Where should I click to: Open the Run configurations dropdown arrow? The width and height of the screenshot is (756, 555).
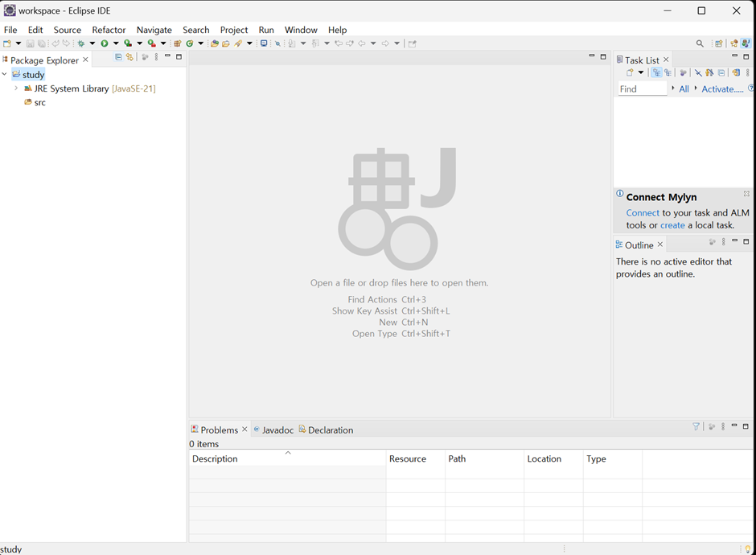(x=116, y=43)
